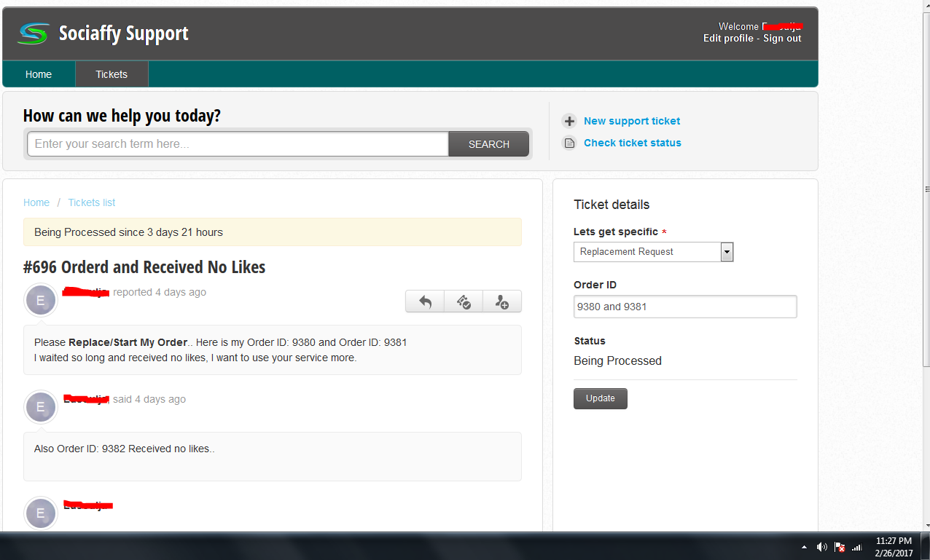Click the reply arrow icon button

[x=425, y=301]
